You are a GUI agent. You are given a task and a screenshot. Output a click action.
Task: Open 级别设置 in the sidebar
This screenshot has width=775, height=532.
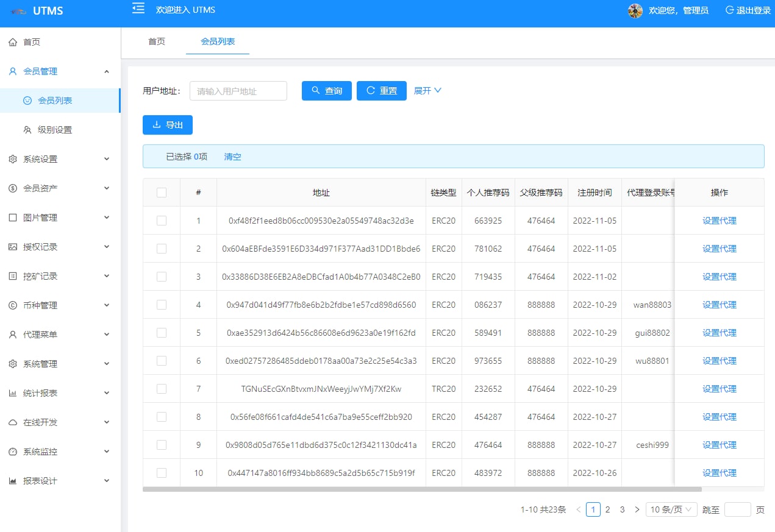[60, 130]
